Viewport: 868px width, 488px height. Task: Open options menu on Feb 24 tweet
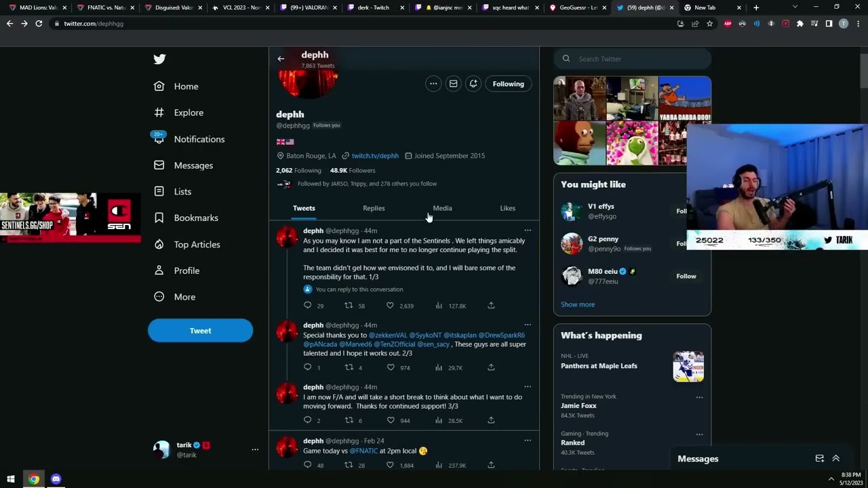[x=528, y=441]
